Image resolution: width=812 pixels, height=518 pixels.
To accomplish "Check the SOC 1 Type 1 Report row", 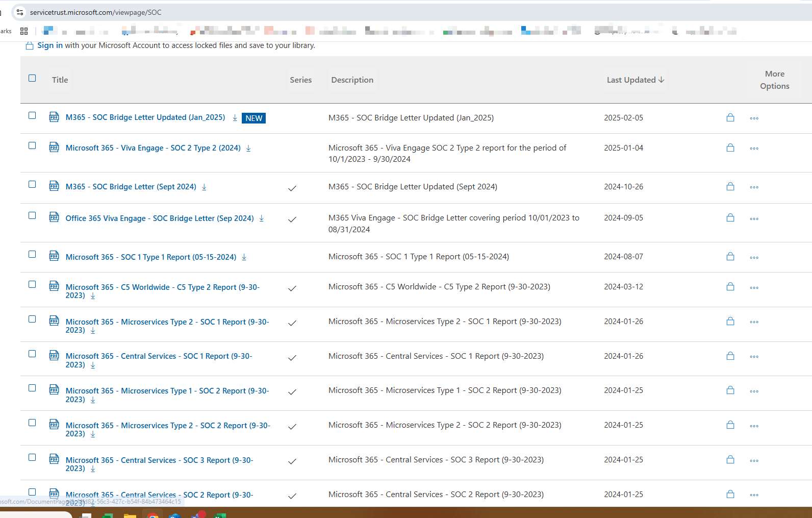I will tap(32, 254).
